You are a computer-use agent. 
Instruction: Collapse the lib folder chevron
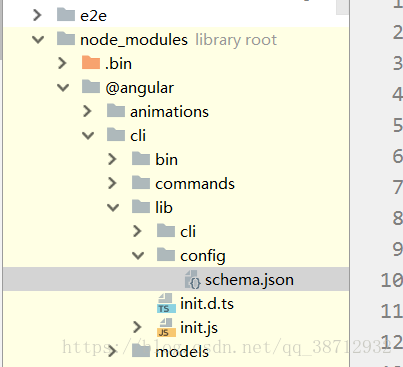tap(113, 208)
